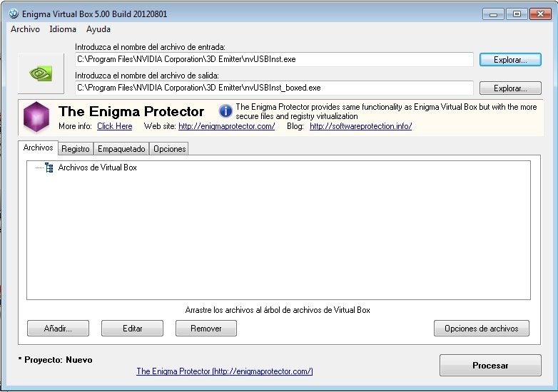Click the bottom Enigma Protector link
Screen dimensions: 558x392
[225, 371]
